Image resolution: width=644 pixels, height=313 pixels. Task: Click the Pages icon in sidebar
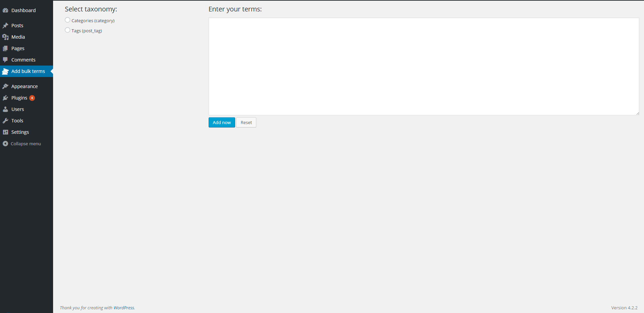pos(5,48)
